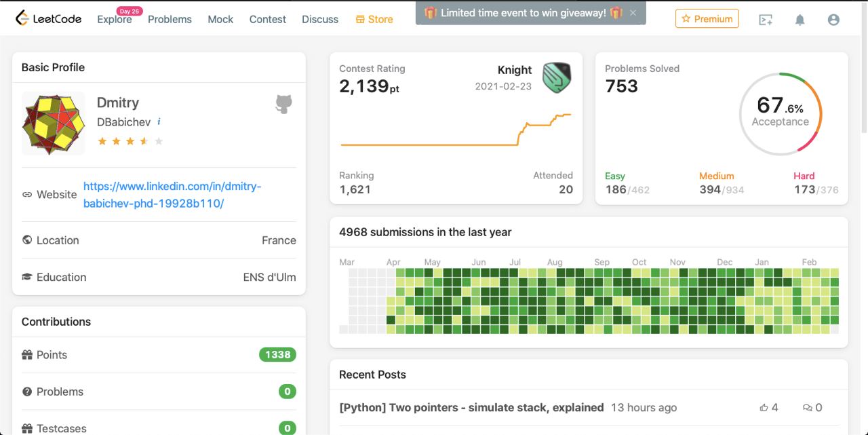Screen dimensions: 868x435
Task: Click Dmitry's polyhedron profile picture
Action: (53, 124)
